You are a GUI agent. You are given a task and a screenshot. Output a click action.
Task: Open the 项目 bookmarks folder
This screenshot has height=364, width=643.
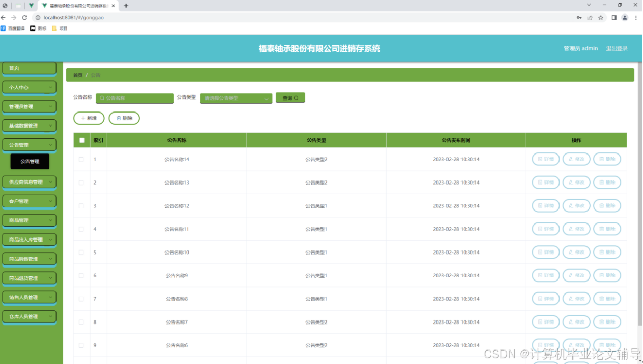[x=60, y=29]
